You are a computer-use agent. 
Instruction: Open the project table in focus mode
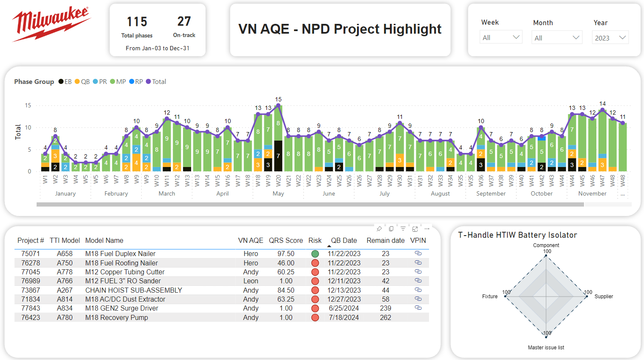pos(415,229)
